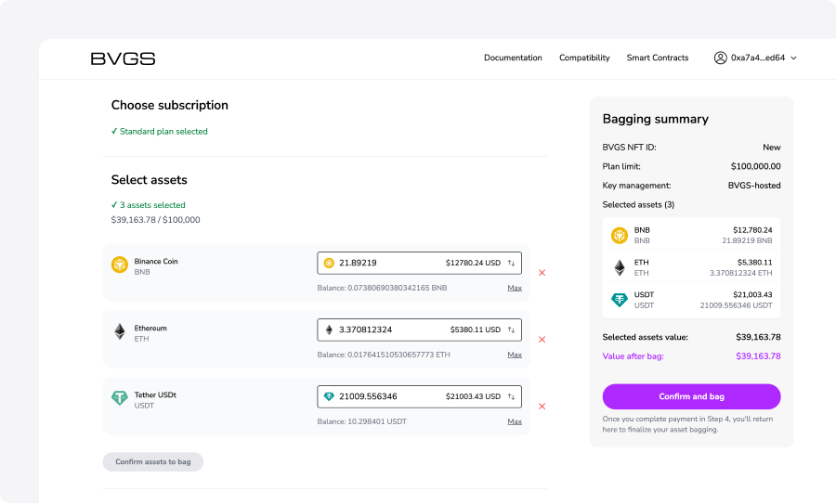Click the USDT icon in Bagging summary
Image resolution: width=836 pixels, height=504 pixels.
click(x=619, y=300)
